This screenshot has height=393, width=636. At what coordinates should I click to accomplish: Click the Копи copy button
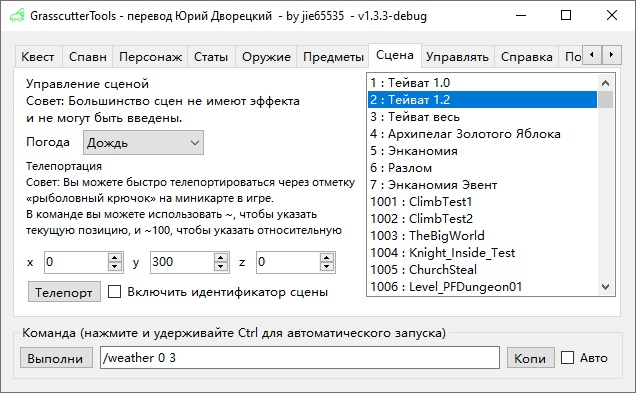coord(531,358)
